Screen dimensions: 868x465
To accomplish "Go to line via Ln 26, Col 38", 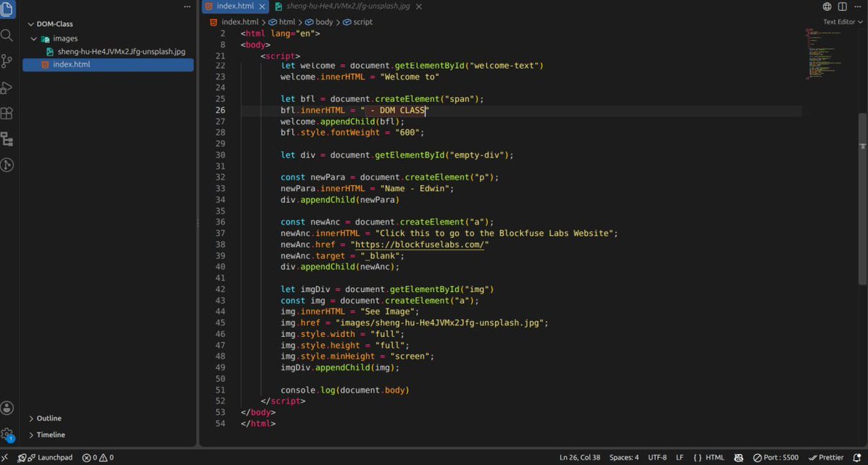I will [580, 458].
